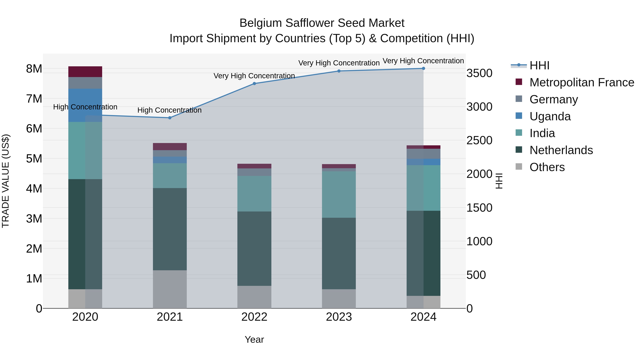Click the 'Belgium Safflower Seed Market' title

point(322,23)
